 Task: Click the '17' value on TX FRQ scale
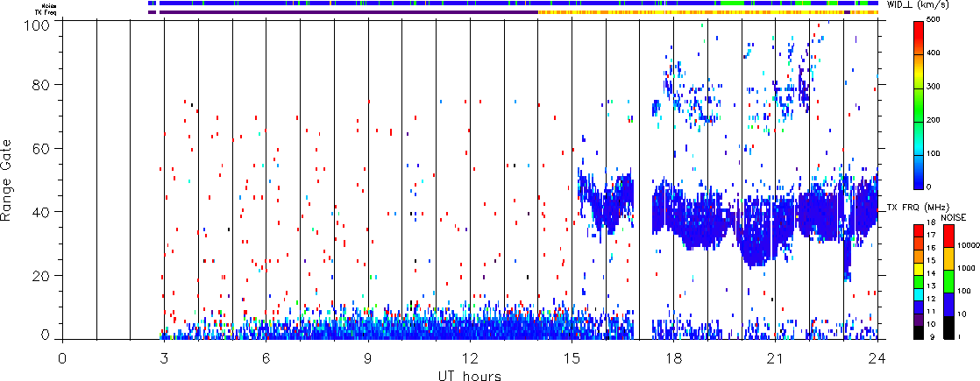[x=933, y=235]
